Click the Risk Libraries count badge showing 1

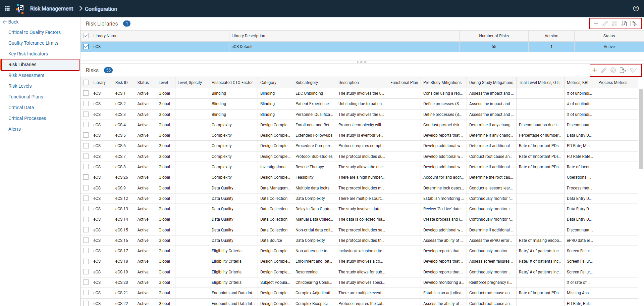(127, 24)
